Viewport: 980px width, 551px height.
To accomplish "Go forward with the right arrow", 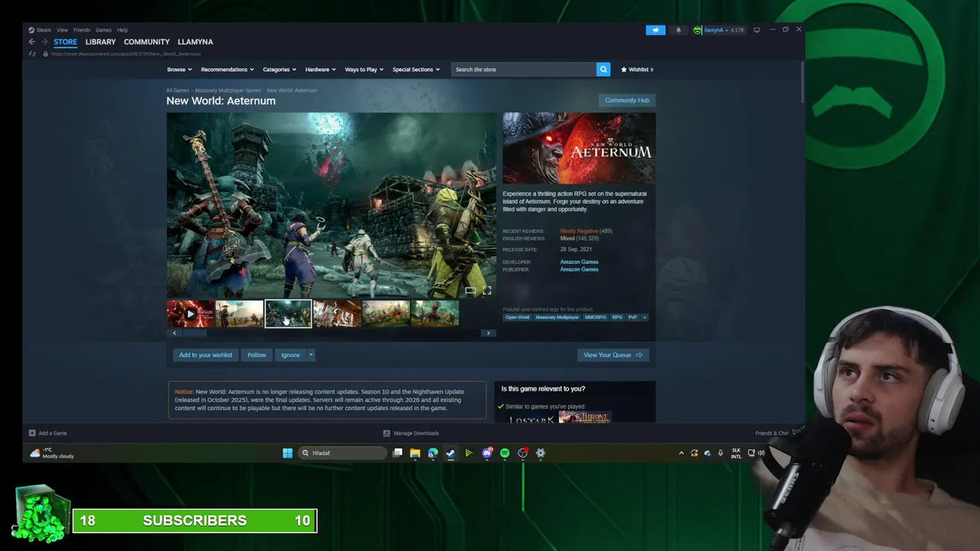I will click(44, 42).
